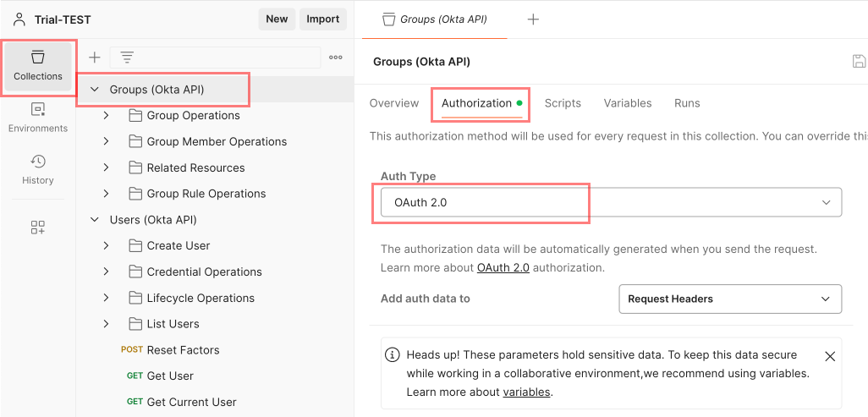Switch to the Scripts tab

[x=563, y=103]
